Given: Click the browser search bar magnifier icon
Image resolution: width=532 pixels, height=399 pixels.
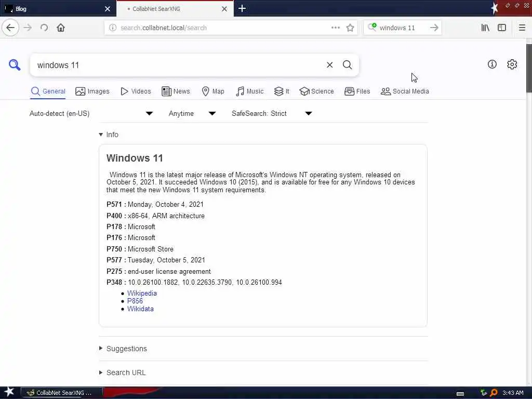Looking at the screenshot, I should point(372,27).
